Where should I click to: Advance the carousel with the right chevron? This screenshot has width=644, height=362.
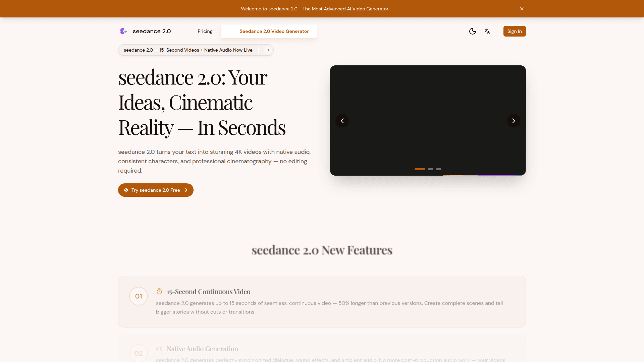[514, 120]
